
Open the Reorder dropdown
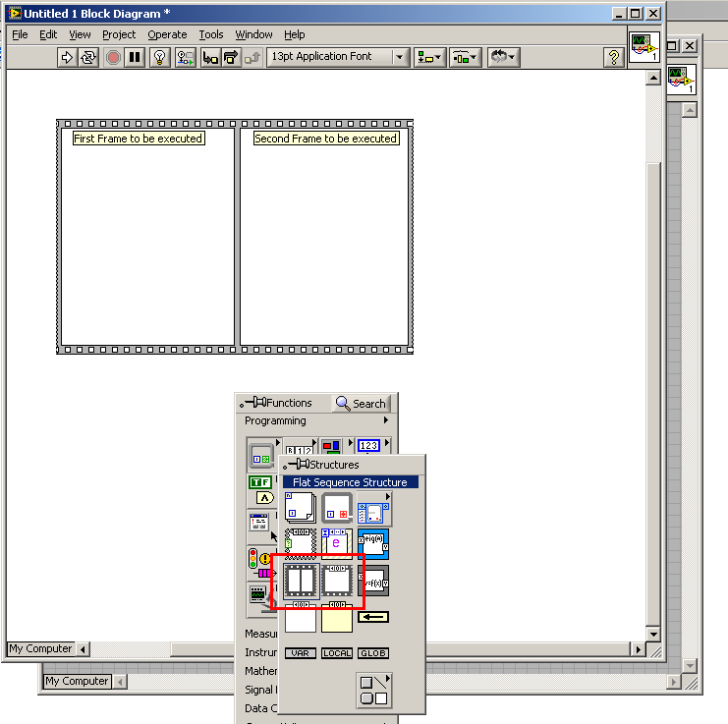pyautogui.click(x=503, y=58)
